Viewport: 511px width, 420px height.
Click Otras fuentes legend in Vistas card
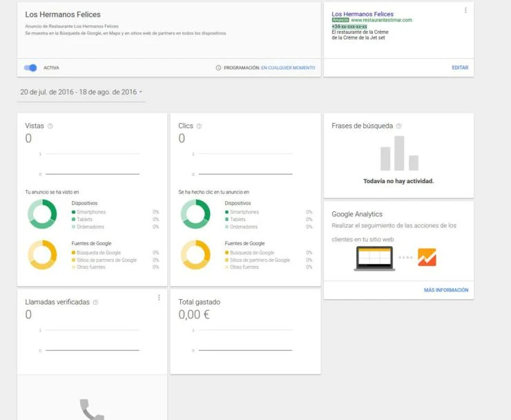[x=88, y=267]
